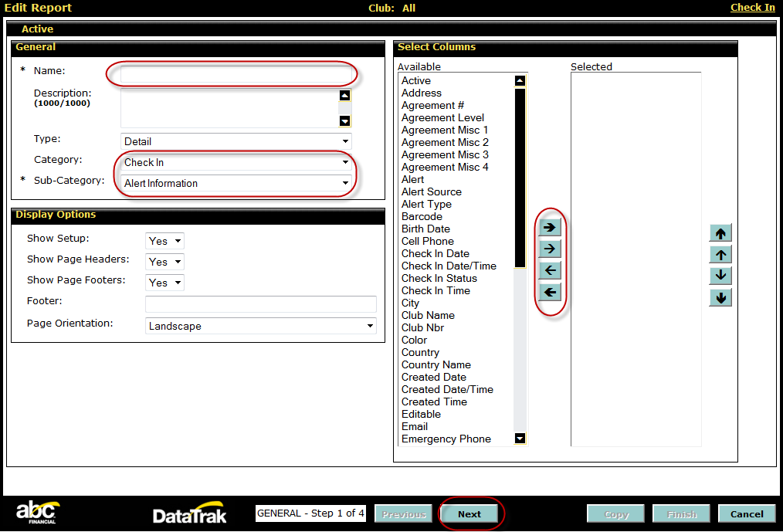
Task: Click the bold right arrow to add all columns
Action: point(550,227)
